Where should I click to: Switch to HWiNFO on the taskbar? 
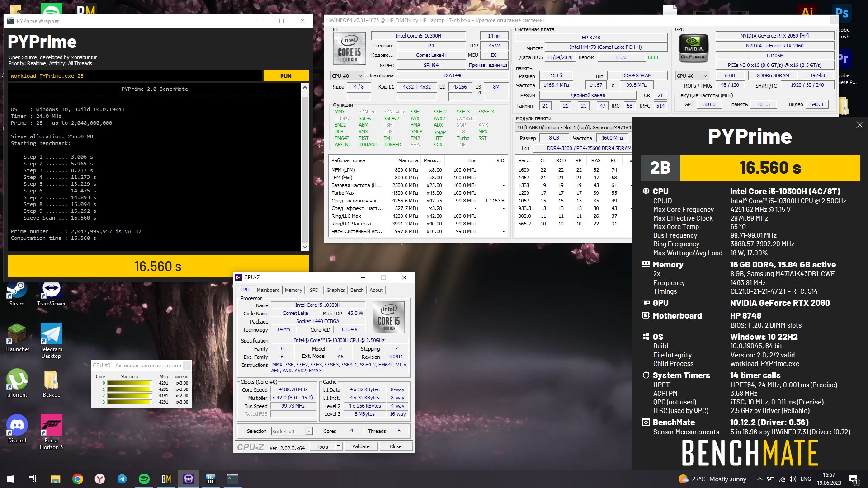(x=211, y=479)
